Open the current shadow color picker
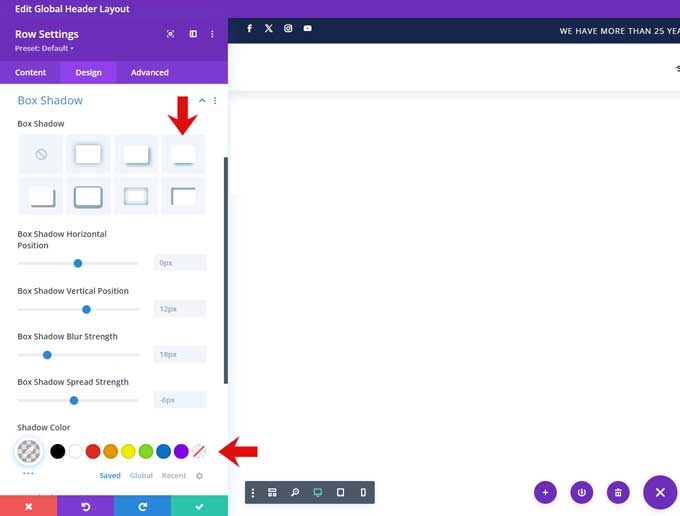 (x=29, y=451)
